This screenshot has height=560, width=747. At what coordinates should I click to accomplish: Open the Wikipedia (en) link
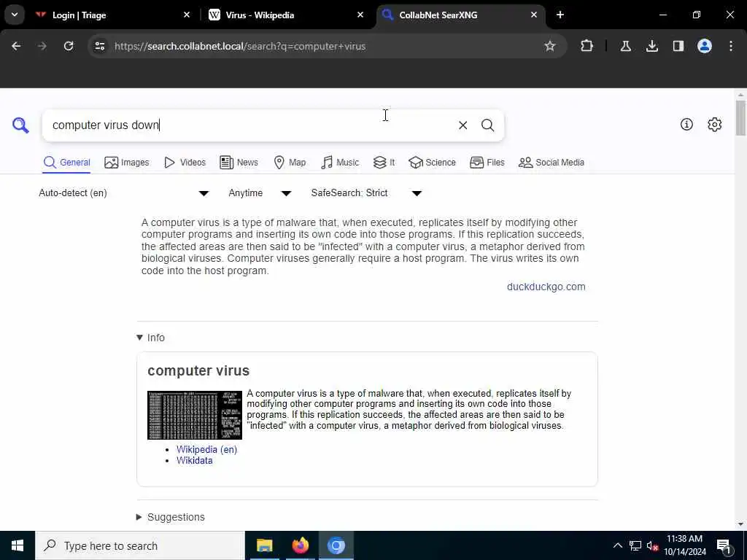(206, 449)
